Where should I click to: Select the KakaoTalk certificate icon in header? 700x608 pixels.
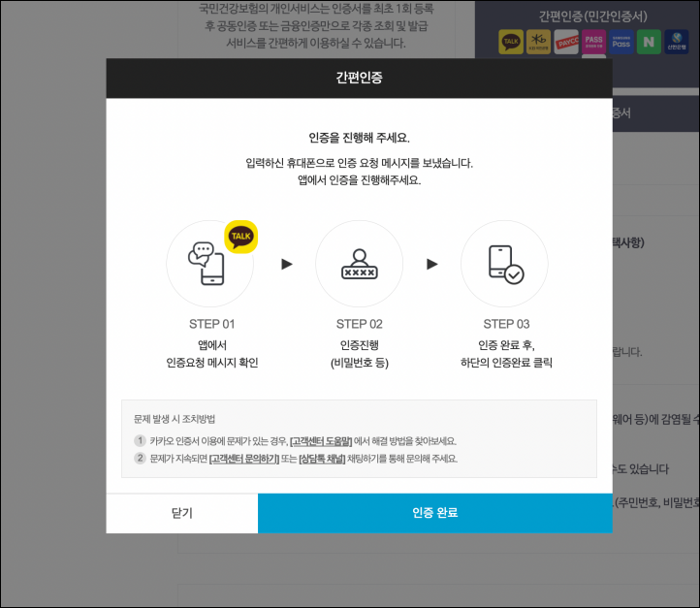click(x=511, y=42)
